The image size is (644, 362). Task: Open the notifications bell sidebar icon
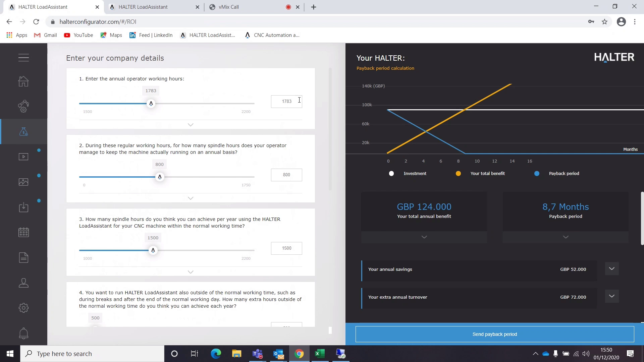23,333
